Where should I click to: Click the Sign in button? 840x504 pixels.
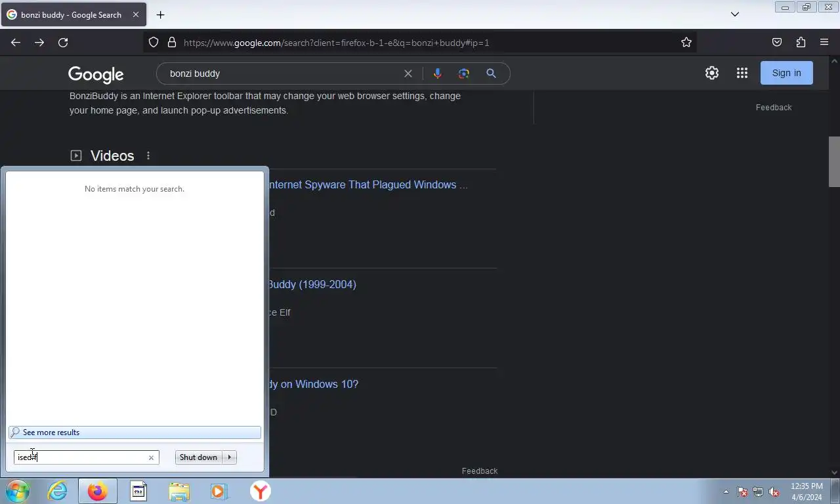tap(786, 73)
